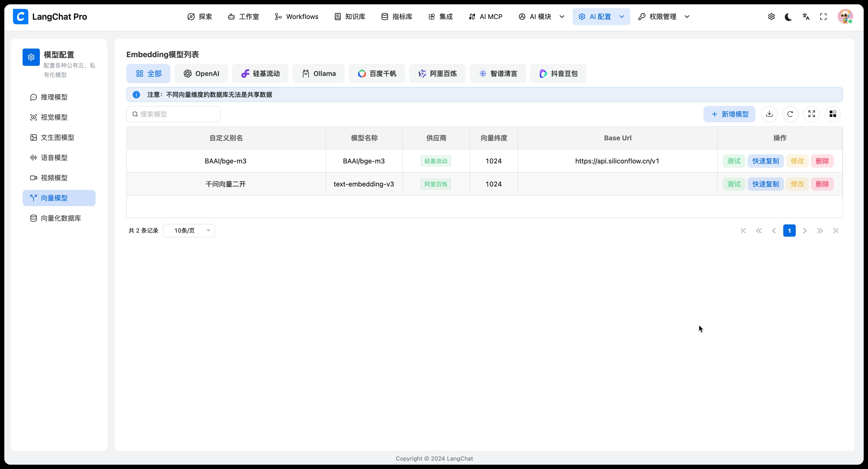Click the download export icon
The width and height of the screenshot is (868, 469).
(769, 114)
